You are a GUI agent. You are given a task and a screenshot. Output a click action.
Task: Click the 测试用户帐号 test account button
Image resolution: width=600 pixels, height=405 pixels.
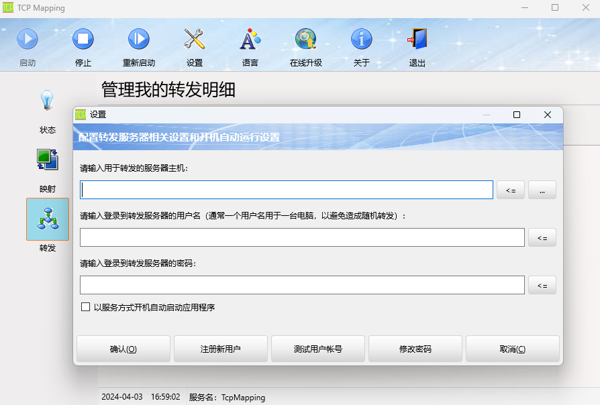pos(318,349)
